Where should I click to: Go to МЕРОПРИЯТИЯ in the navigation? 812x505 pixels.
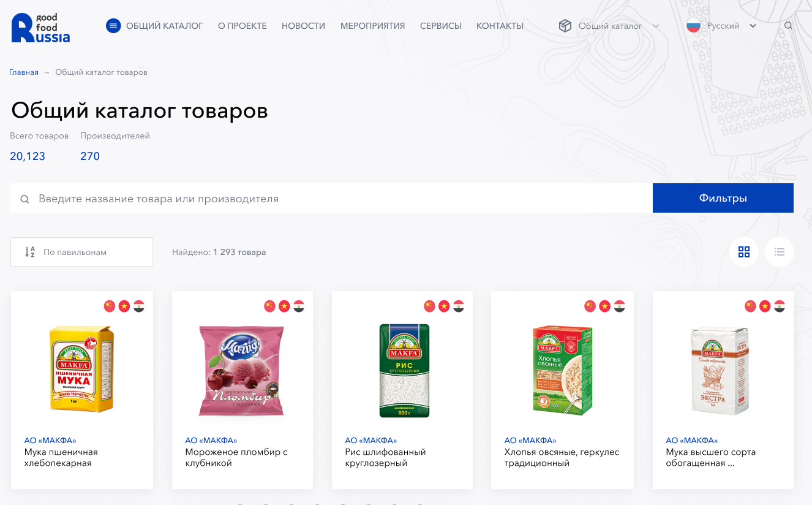pyautogui.click(x=372, y=26)
